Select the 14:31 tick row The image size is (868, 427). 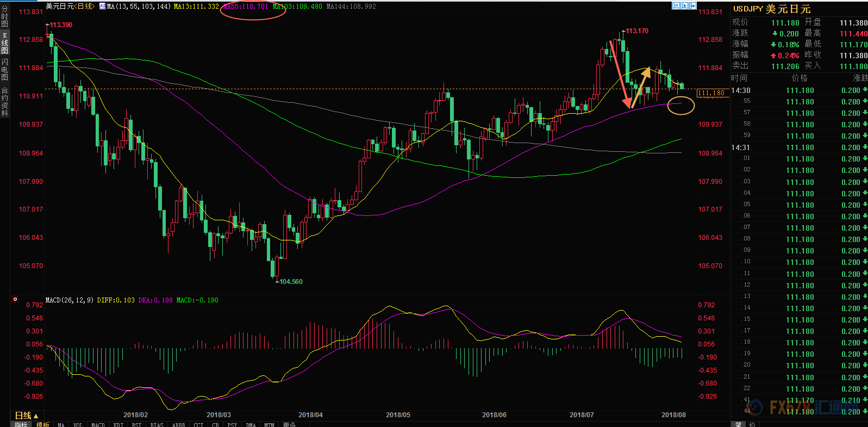pos(799,147)
